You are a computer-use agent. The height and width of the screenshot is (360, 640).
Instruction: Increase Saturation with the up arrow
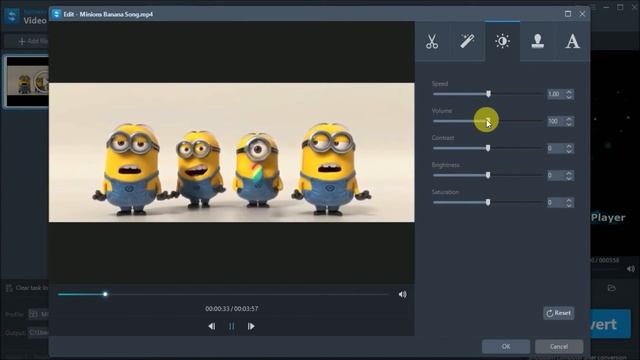pos(569,200)
